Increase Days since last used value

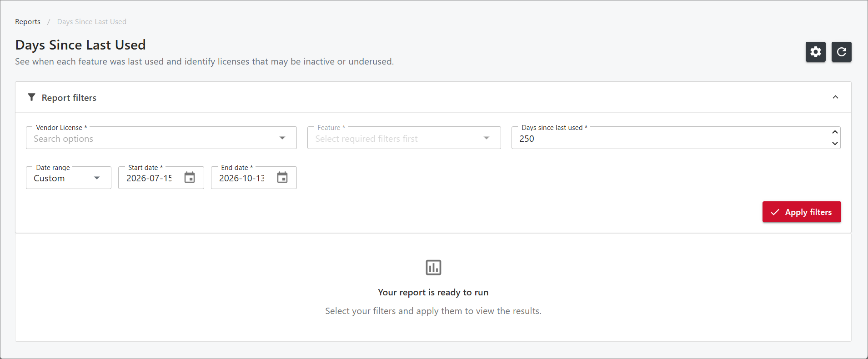(835, 132)
